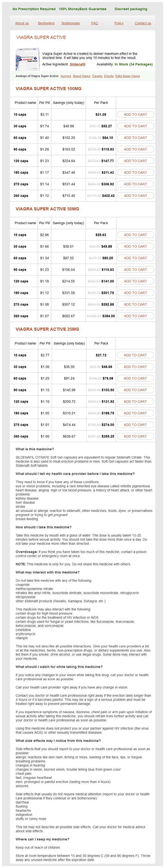Add 100mg 10 caps to cart
The width and height of the screenshot is (165, 868).
[x=135, y=115]
